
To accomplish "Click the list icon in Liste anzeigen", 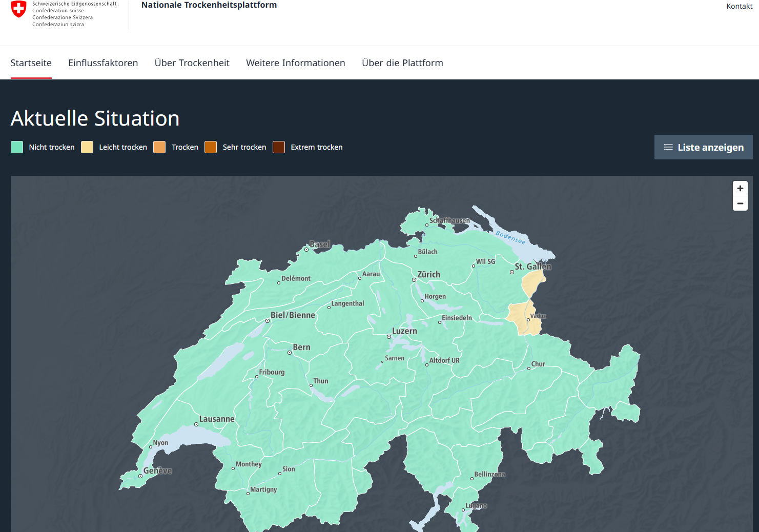I will [x=668, y=147].
